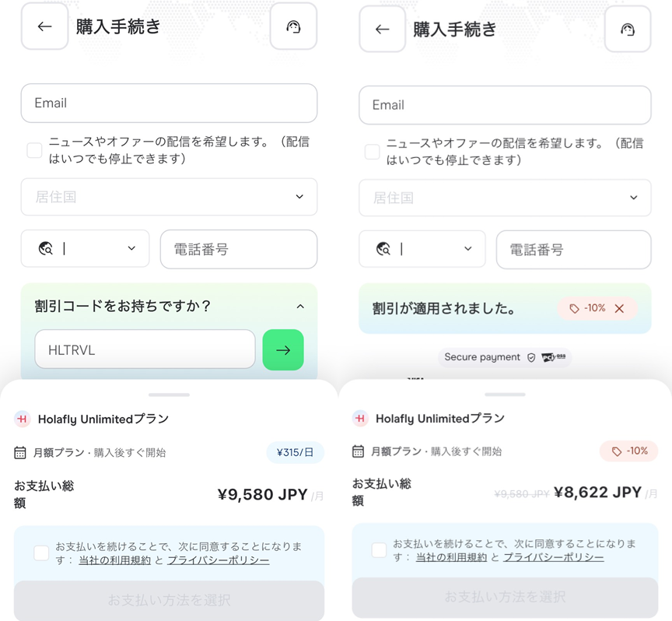This screenshot has height=621, width=672.
Task: Collapse the 割引コードをお持ちですか section
Action: coord(300,306)
